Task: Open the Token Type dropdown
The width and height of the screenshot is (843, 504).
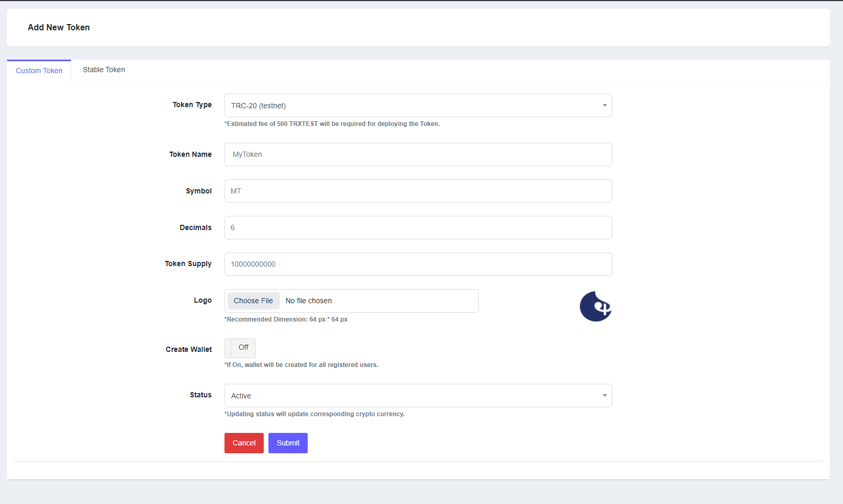Action: coord(418,106)
